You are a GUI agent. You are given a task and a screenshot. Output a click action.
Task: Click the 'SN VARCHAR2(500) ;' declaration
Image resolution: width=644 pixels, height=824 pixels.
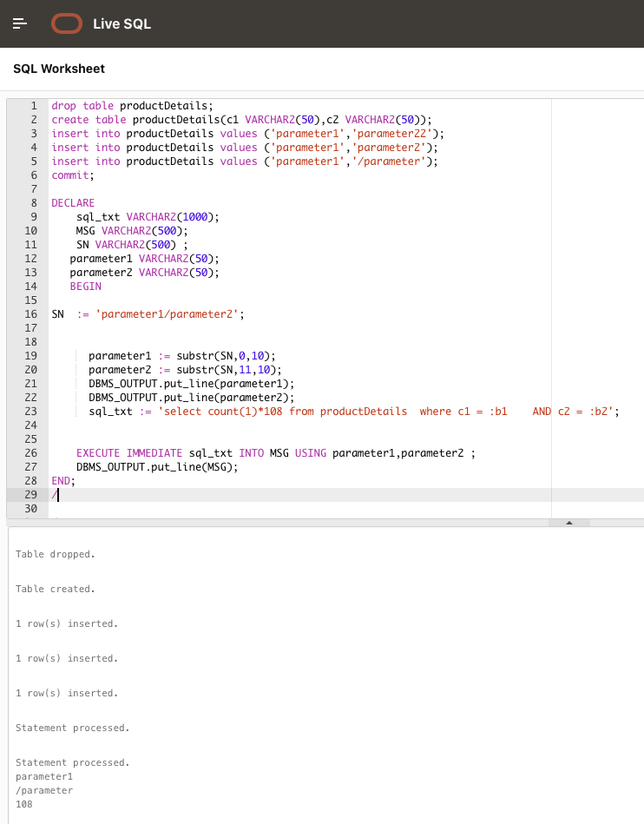coord(133,245)
